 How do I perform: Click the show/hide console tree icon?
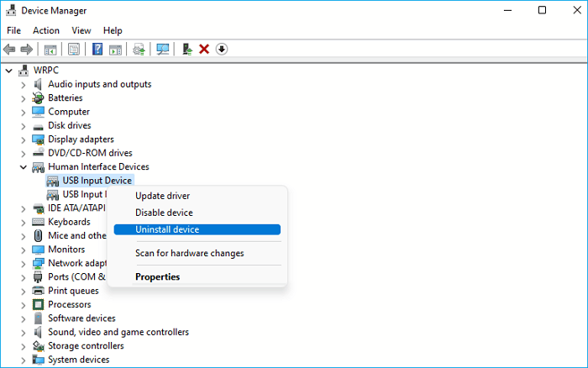50,50
